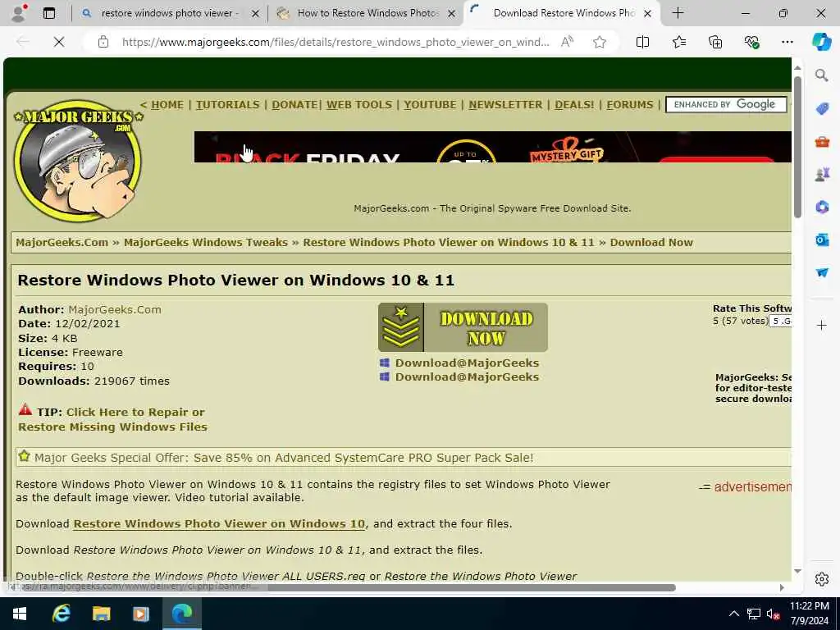The image size is (840, 630).
Task: Click first Download@MajorGeeks link
Action: 467,363
